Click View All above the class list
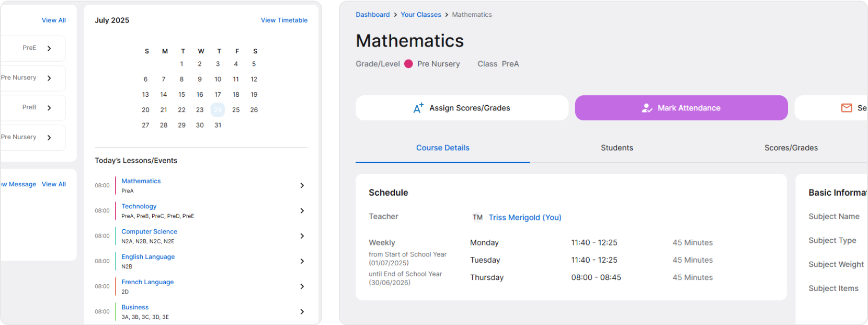The width and height of the screenshot is (868, 325). [x=54, y=20]
